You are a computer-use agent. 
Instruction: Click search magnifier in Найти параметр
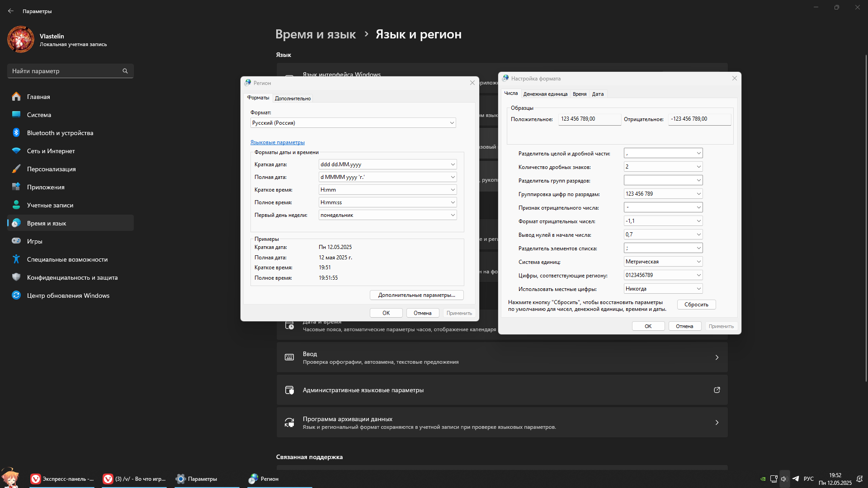click(x=125, y=71)
